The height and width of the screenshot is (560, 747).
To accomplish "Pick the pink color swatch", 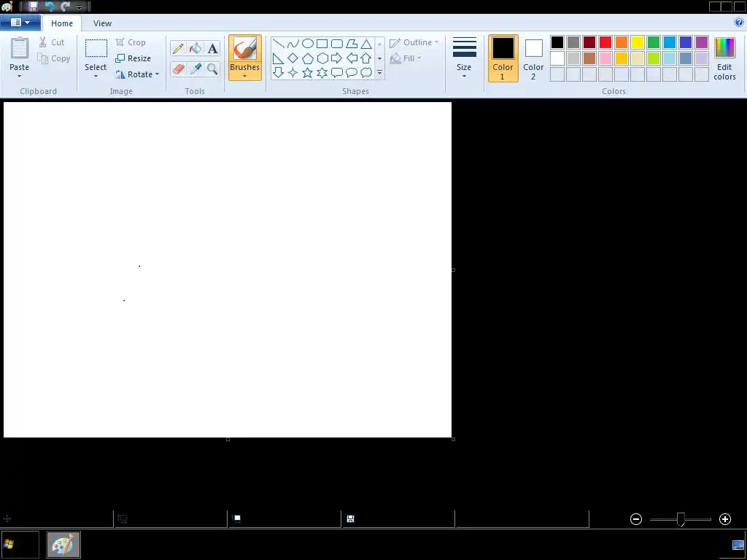I will 605,58.
